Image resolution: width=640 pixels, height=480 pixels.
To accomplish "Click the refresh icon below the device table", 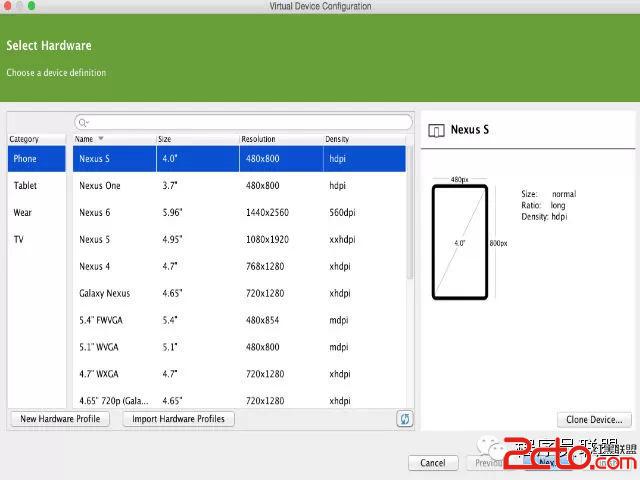I will (x=404, y=419).
